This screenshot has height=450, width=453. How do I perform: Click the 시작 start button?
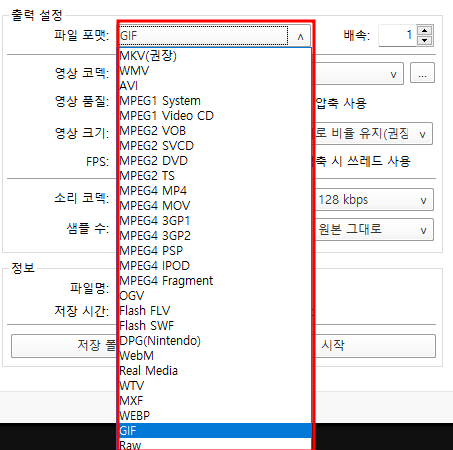(375, 346)
